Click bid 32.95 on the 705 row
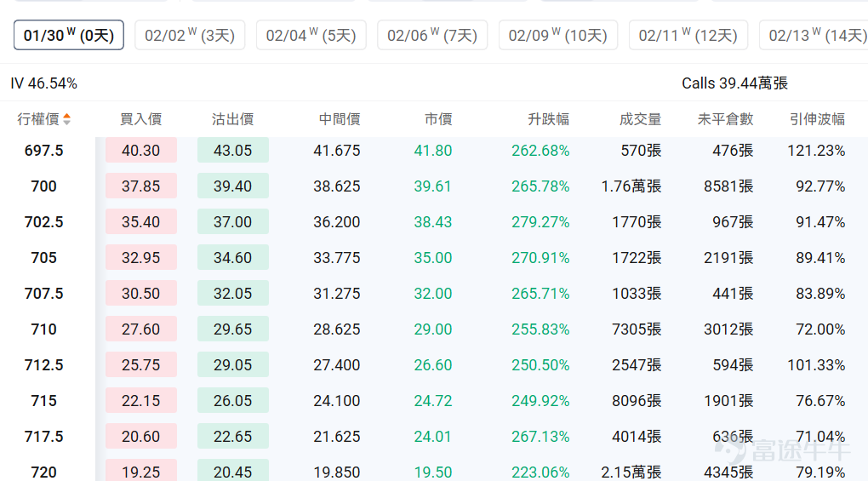868x481 pixels. coord(141,257)
